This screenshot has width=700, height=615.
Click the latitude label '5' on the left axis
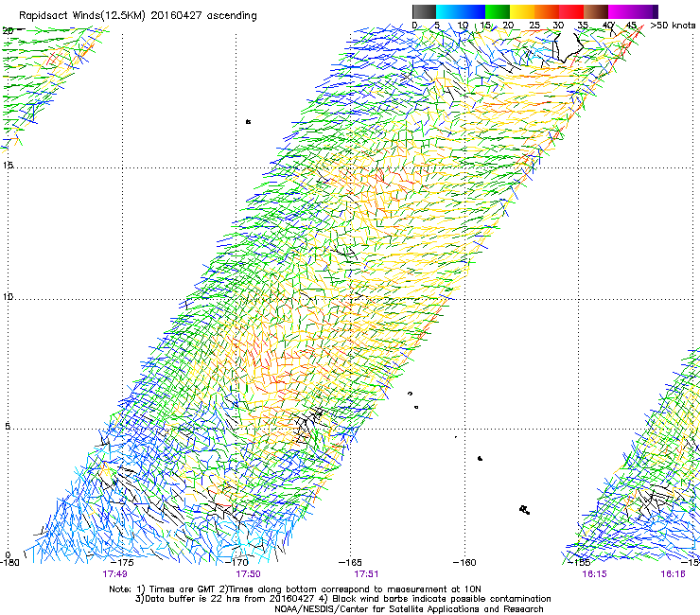click(8, 426)
